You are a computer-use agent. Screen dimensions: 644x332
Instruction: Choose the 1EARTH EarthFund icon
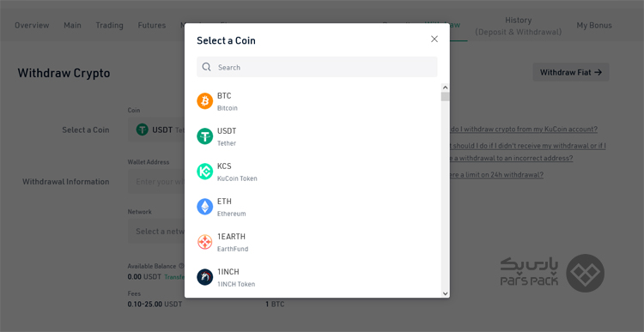205,242
